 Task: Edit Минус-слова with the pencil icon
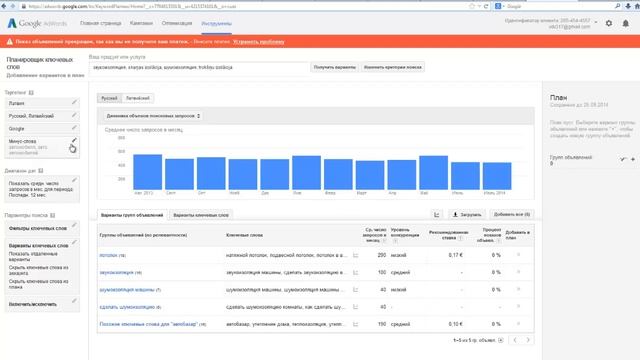point(74,140)
